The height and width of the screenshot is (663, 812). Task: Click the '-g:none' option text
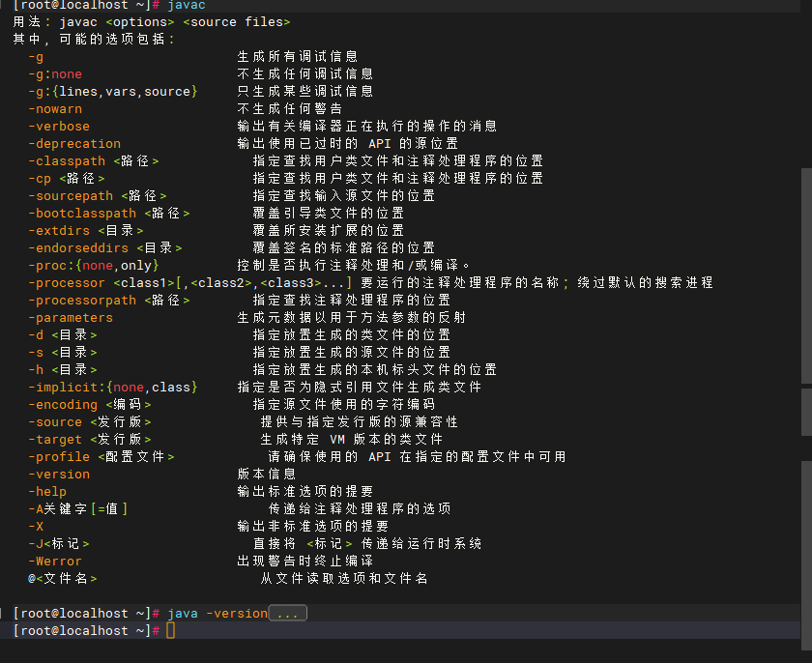point(55,73)
